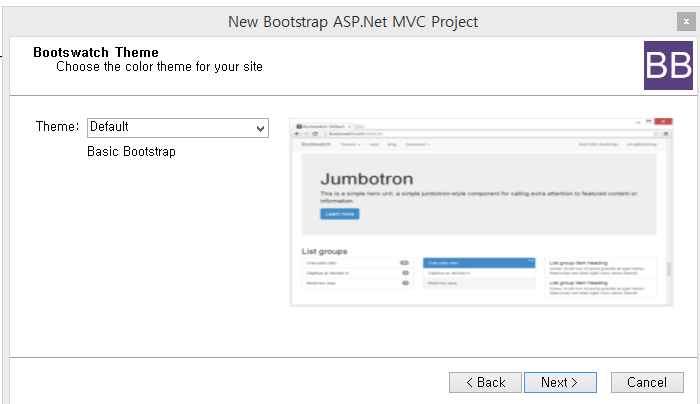Click Blog in the preview navbar

pyautogui.click(x=391, y=145)
